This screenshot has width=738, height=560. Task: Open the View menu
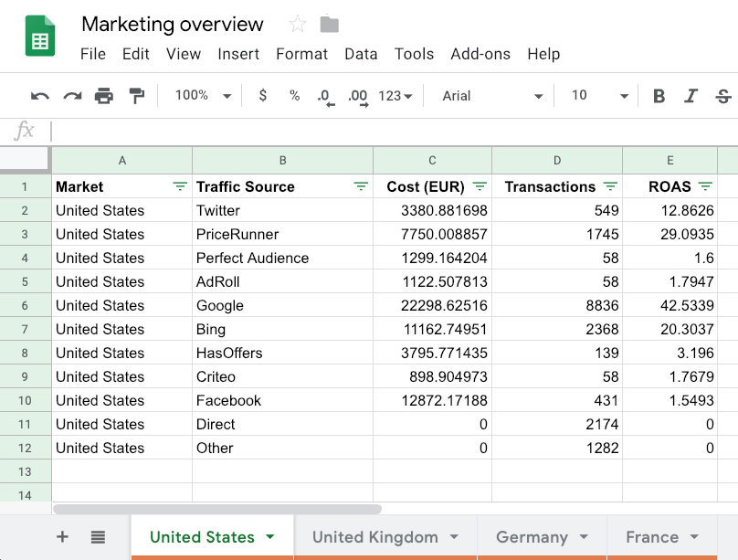point(183,54)
